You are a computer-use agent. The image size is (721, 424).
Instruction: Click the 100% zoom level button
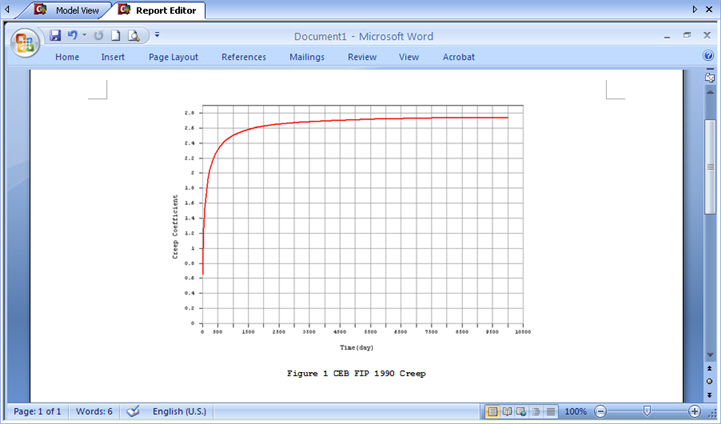point(575,411)
